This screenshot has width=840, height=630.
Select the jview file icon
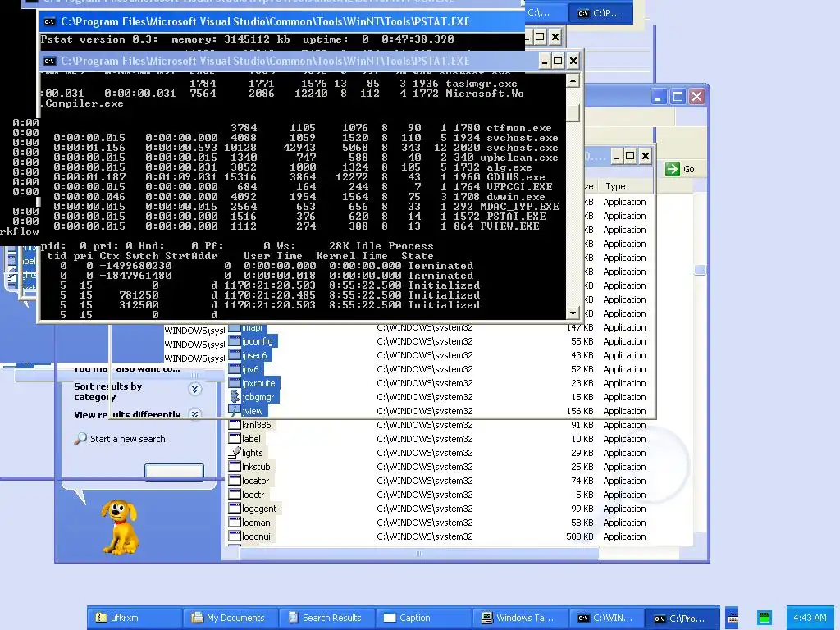click(x=234, y=411)
